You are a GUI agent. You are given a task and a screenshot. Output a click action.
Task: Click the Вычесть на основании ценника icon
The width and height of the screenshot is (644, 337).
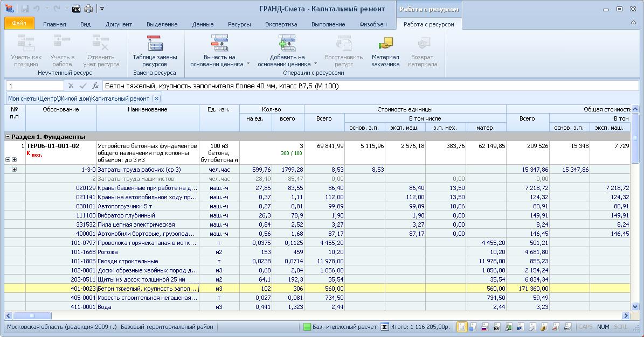pyautogui.click(x=219, y=43)
